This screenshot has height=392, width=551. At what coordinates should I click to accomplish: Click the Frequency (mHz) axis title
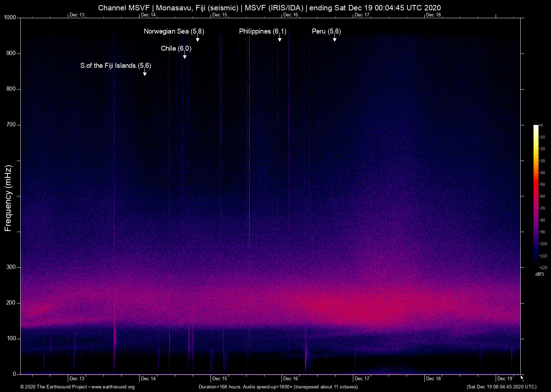point(8,198)
